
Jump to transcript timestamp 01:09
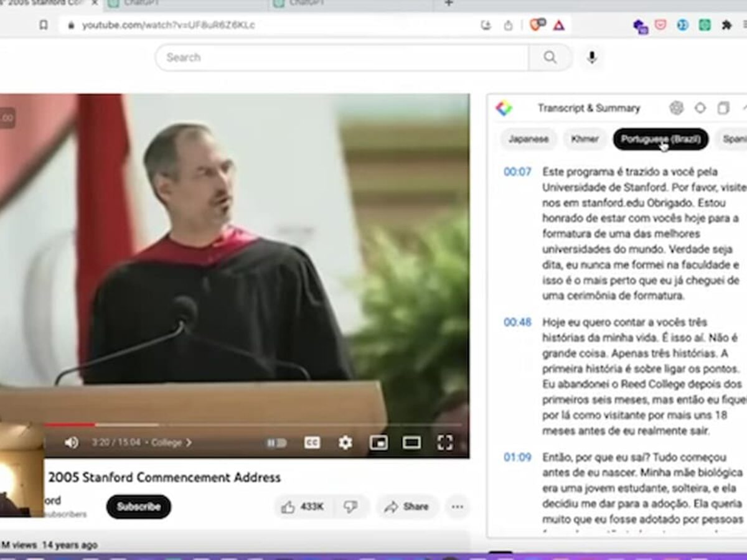point(517,457)
